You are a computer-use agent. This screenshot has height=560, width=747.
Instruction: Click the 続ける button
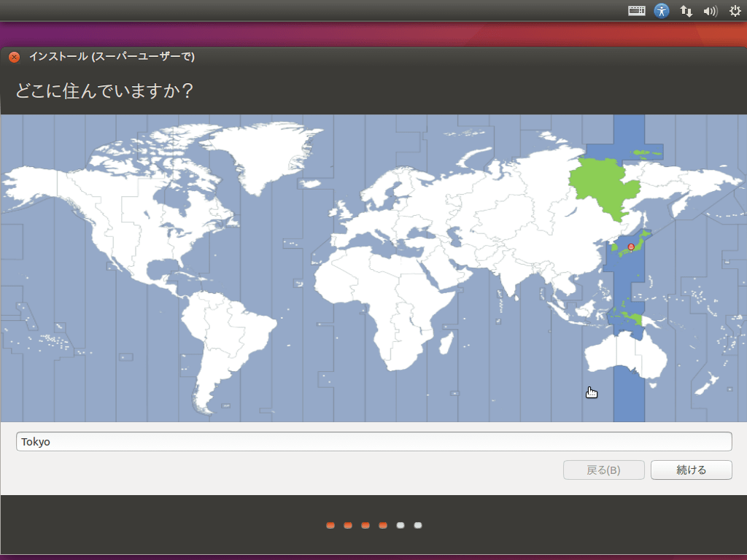pyautogui.click(x=691, y=470)
